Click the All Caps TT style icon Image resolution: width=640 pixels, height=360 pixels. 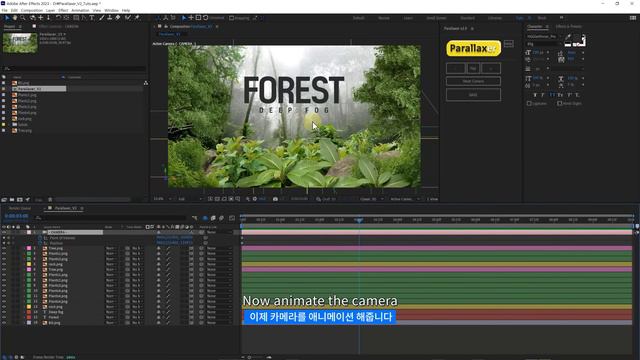point(552,95)
